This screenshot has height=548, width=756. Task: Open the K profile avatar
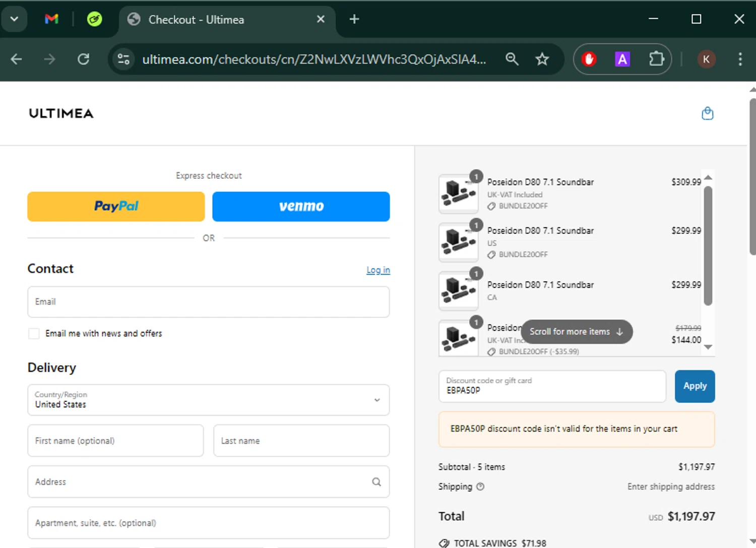tap(706, 59)
